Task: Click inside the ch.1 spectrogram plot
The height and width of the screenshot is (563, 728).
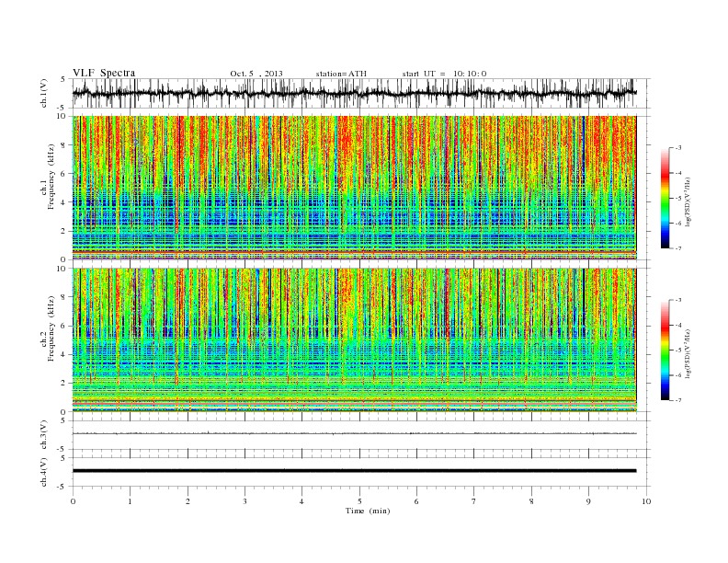Action: pyautogui.click(x=355, y=188)
